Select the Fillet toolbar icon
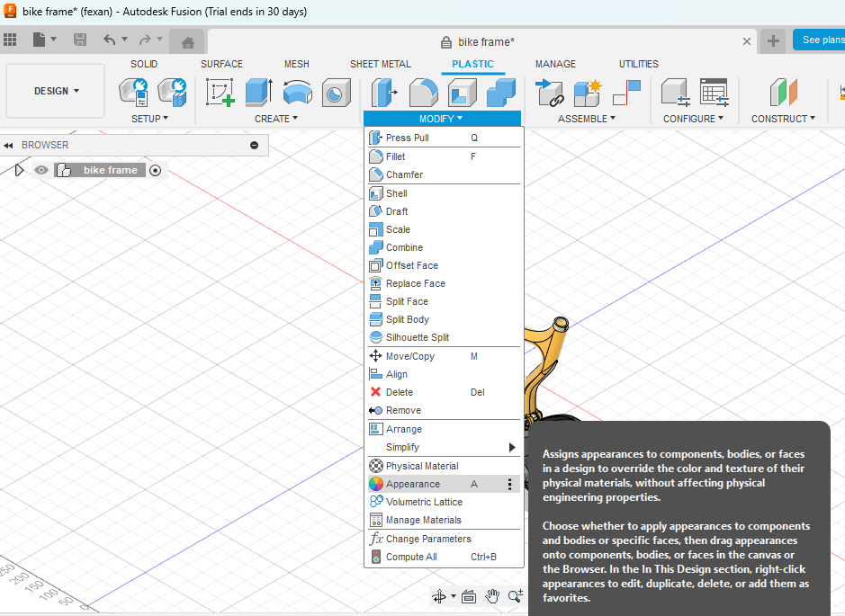 pyautogui.click(x=424, y=92)
